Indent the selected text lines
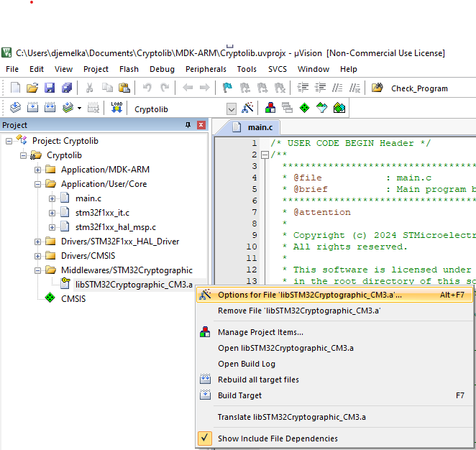This screenshot has height=450, width=476. tap(303, 88)
